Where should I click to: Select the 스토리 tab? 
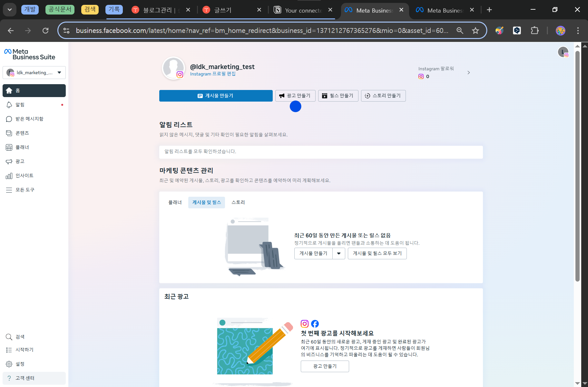(x=238, y=203)
